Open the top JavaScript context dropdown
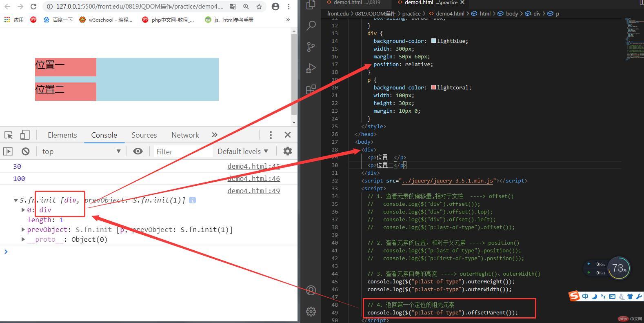644x323 pixels. 81,151
